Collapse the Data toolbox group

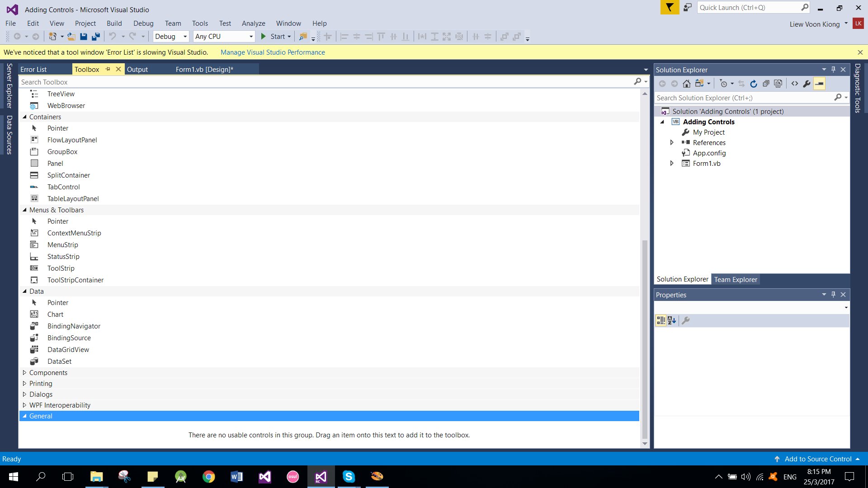tap(25, 291)
